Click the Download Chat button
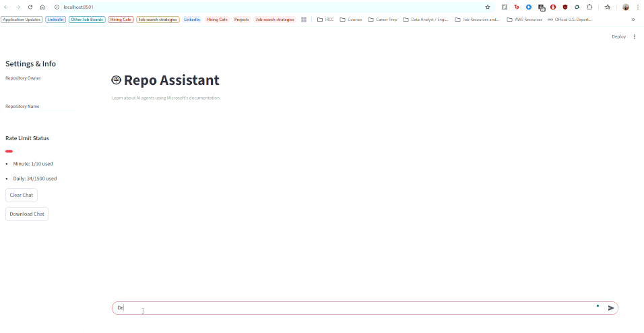 (x=27, y=214)
